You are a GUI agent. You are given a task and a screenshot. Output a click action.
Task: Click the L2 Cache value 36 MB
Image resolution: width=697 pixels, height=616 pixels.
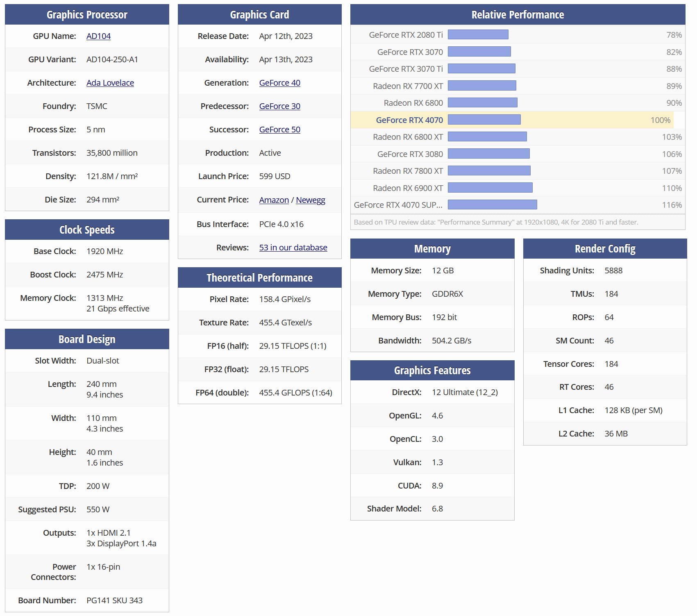tap(616, 434)
